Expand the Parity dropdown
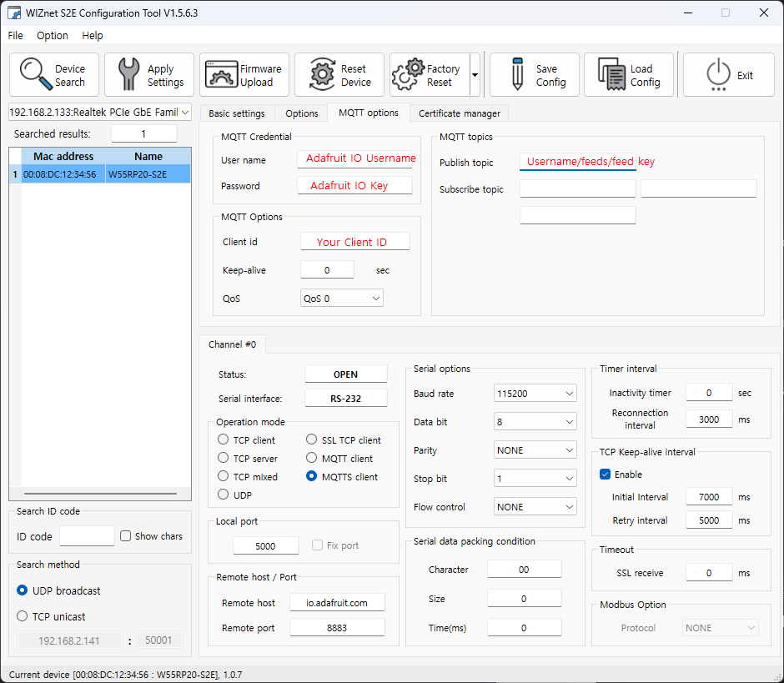This screenshot has width=784, height=683. tap(535, 450)
